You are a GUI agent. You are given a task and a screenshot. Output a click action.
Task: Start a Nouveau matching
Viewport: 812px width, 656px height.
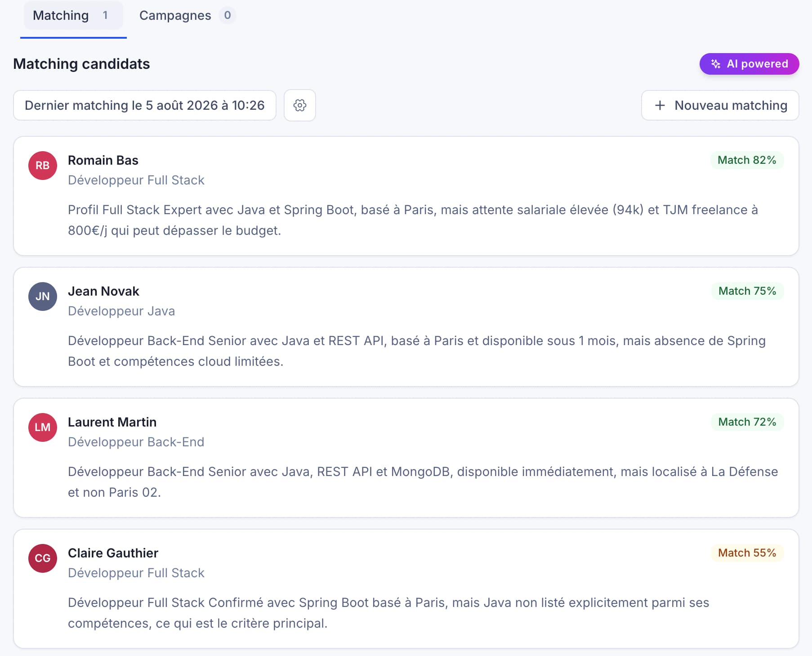[720, 105]
